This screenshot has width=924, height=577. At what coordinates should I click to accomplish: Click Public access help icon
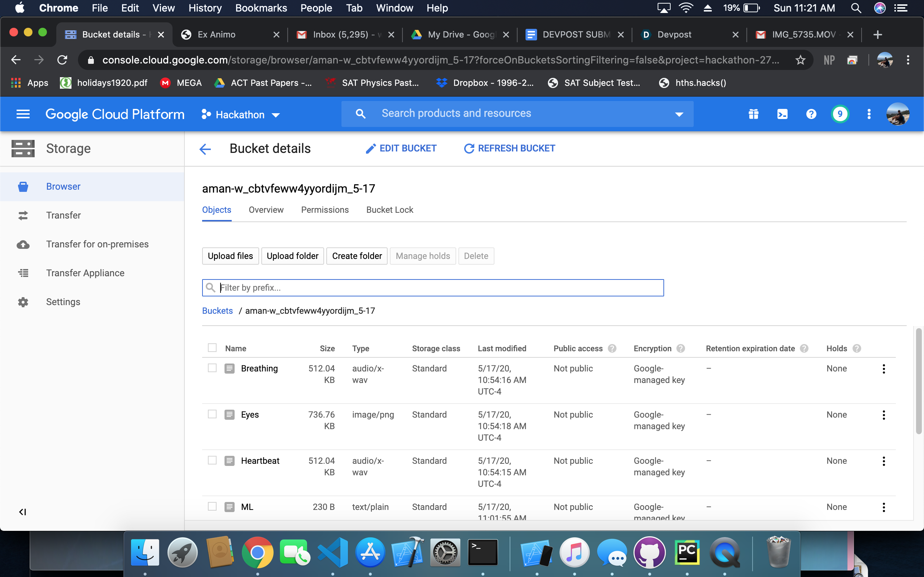click(612, 348)
